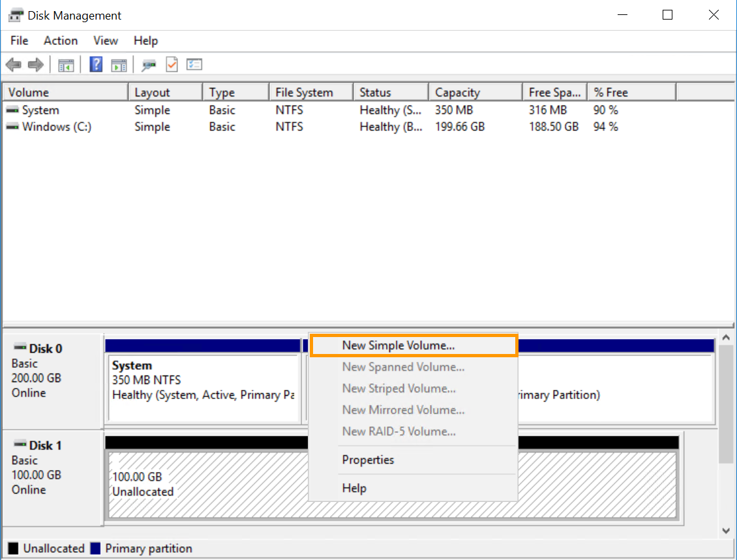737x560 pixels.
Task: Click the down arrow of the vertical scrollbar
Action: click(726, 531)
